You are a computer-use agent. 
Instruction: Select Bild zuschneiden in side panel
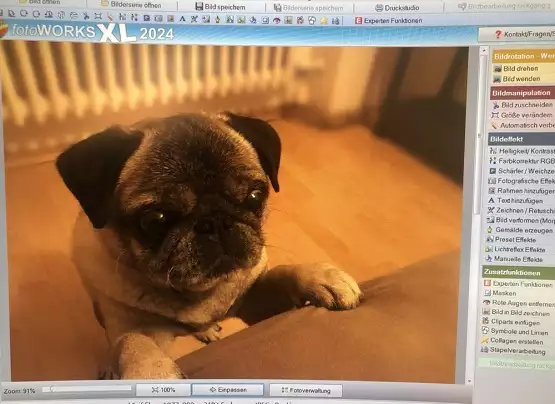click(522, 105)
